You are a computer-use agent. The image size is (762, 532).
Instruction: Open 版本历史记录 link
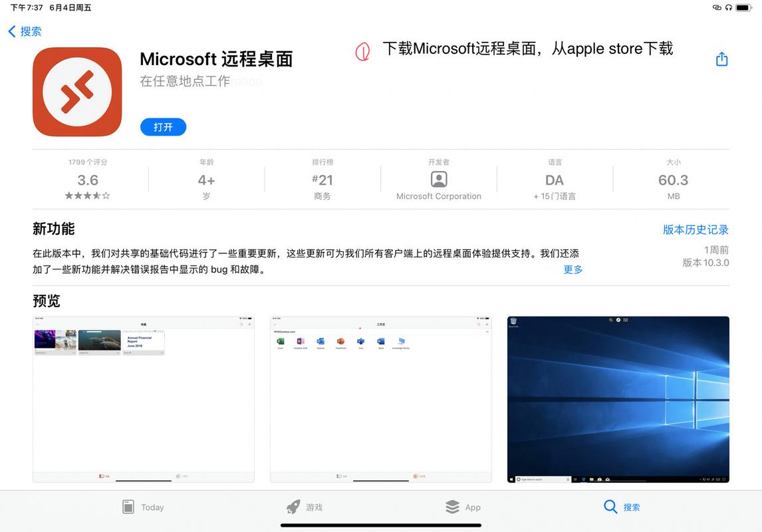pos(696,230)
